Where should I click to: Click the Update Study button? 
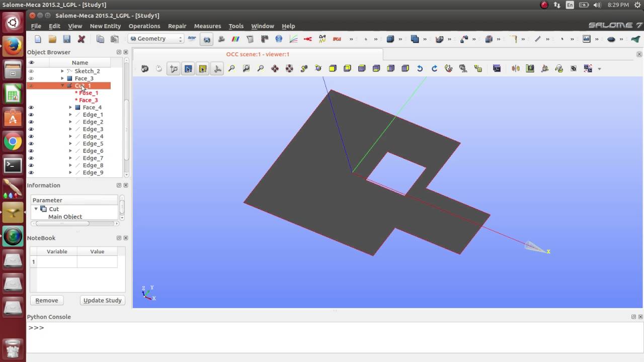point(103,300)
